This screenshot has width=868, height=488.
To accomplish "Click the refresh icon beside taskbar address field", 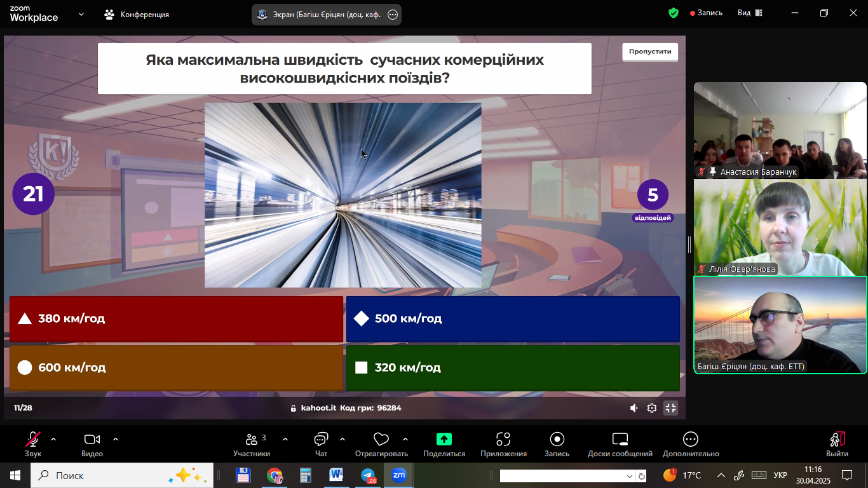I will [642, 476].
